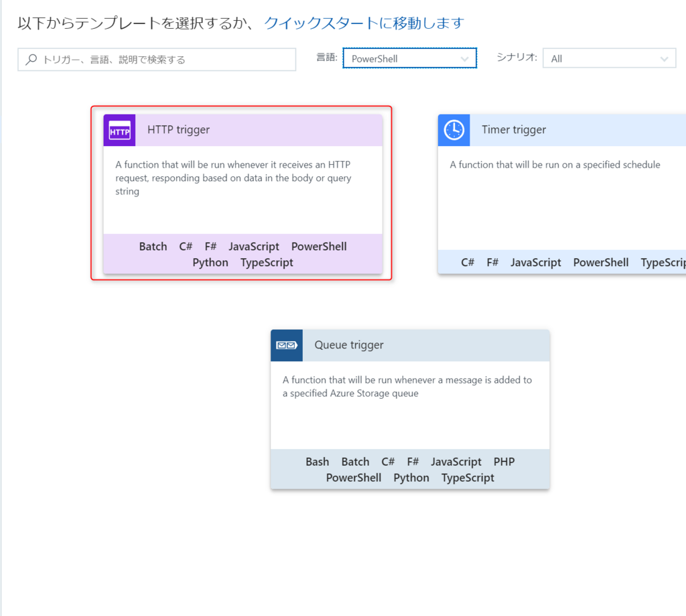
Task: Click the Queue trigger envelope icon
Action: (286, 345)
